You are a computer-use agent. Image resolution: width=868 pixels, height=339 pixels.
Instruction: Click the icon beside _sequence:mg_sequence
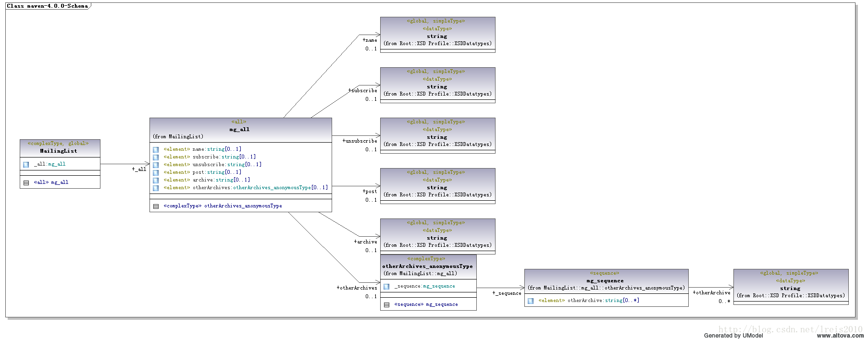[386, 287]
